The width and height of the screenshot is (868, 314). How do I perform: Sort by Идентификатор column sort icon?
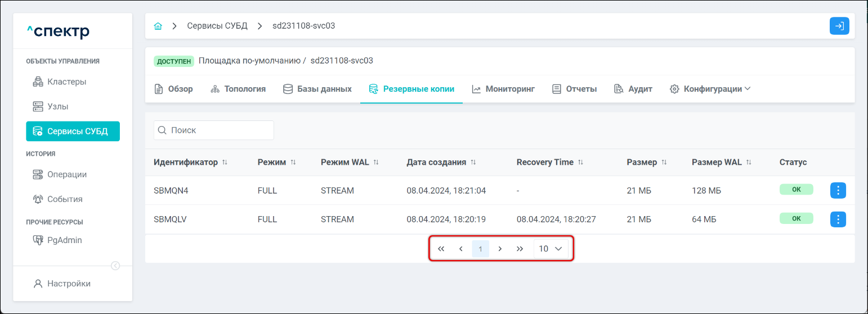point(225,163)
